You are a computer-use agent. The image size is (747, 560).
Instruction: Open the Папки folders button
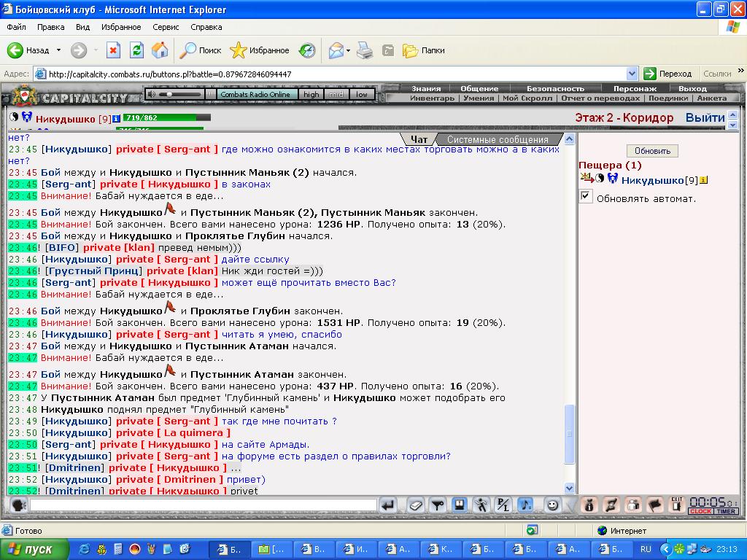tap(424, 50)
